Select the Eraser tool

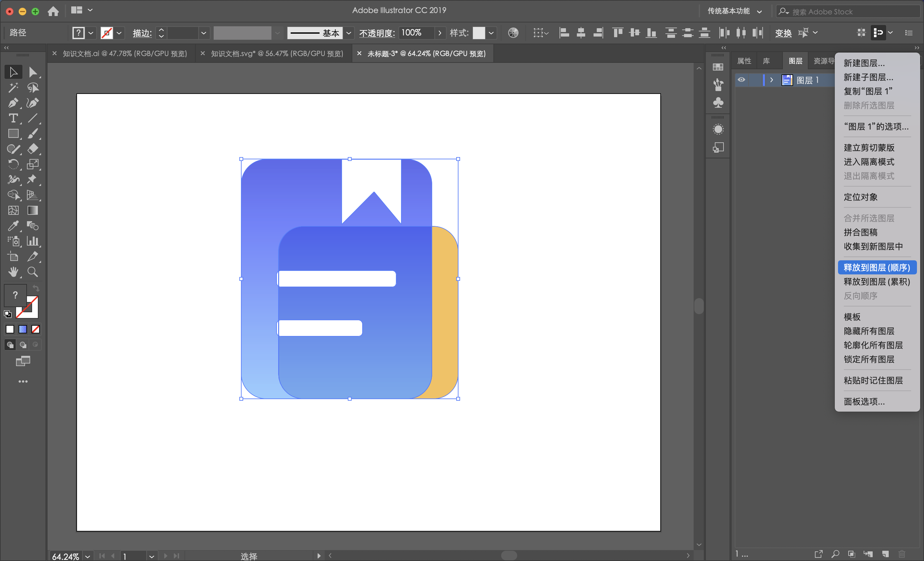33,149
